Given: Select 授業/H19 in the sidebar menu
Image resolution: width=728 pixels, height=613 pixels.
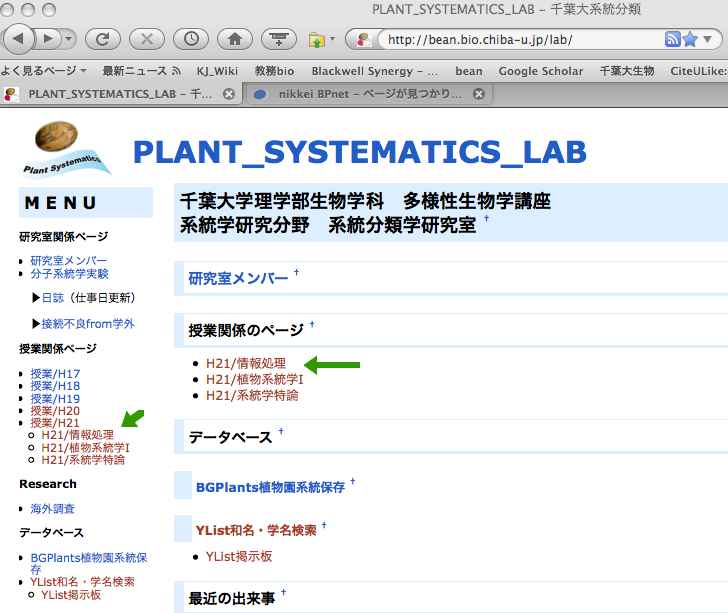Looking at the screenshot, I should click(x=55, y=399).
